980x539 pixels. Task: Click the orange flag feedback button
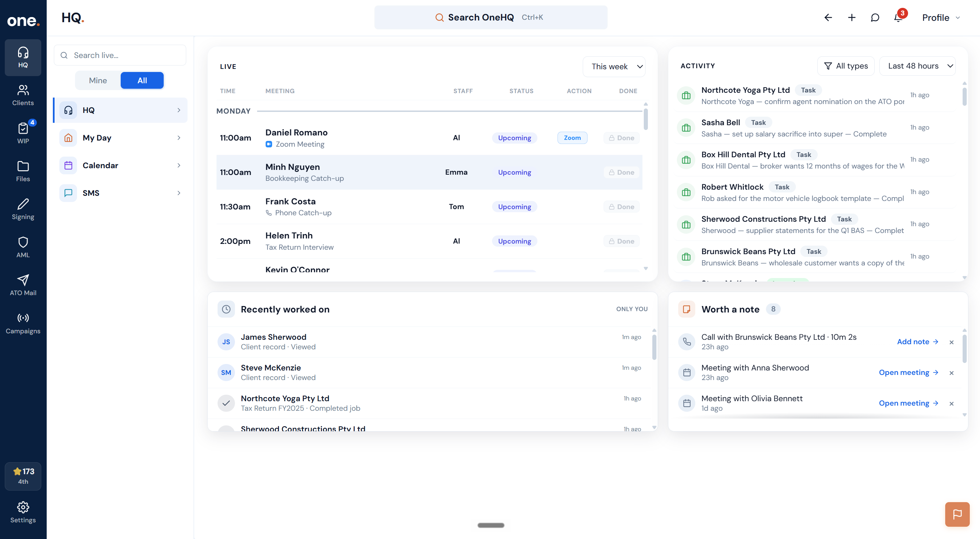tap(957, 514)
